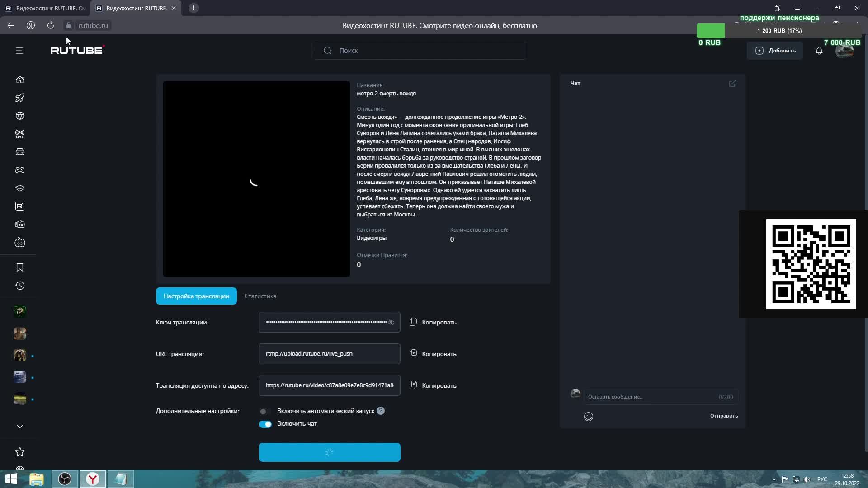Open the graduation cap education icon
The image size is (868, 488).
[x=20, y=188]
